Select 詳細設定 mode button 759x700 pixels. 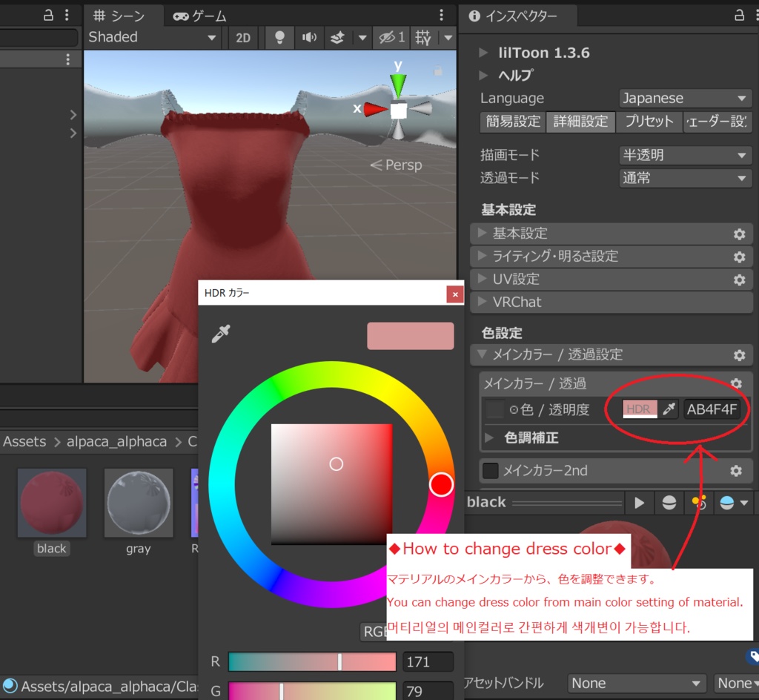pyautogui.click(x=580, y=121)
